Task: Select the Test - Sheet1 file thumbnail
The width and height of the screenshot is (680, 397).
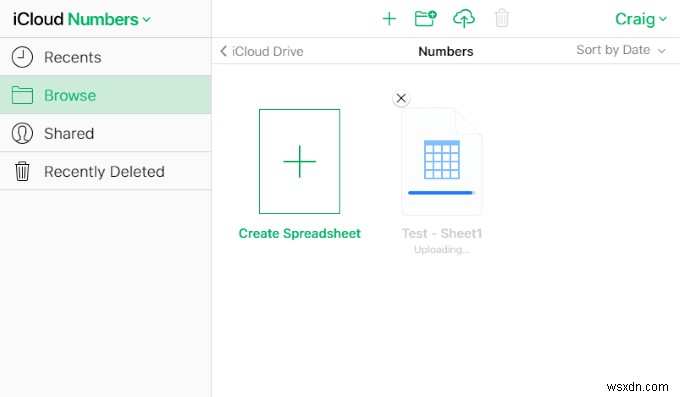Action: point(441,161)
